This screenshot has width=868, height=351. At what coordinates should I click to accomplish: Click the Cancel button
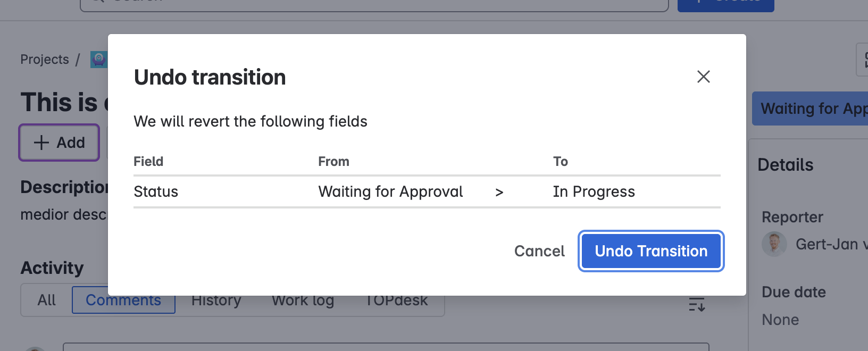[x=539, y=251]
